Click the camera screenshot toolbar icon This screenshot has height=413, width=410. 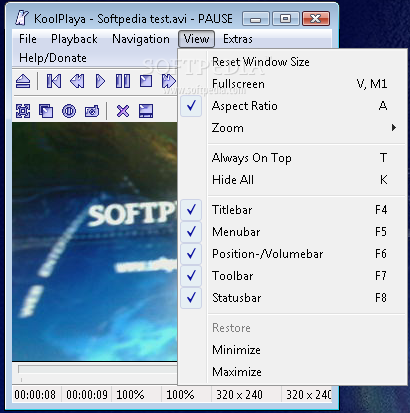[x=92, y=111]
